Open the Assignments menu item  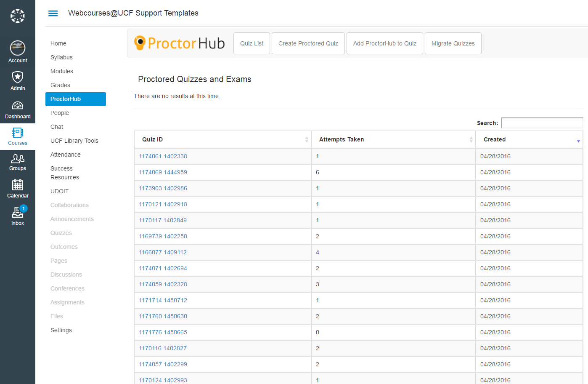click(67, 302)
